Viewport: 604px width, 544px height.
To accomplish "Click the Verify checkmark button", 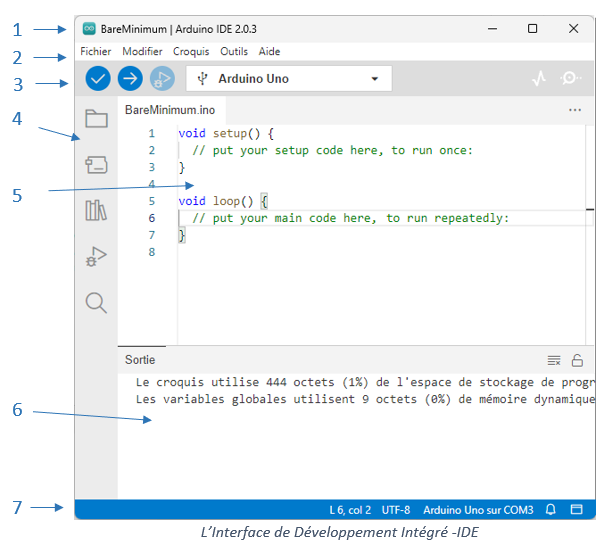I will coord(98,79).
